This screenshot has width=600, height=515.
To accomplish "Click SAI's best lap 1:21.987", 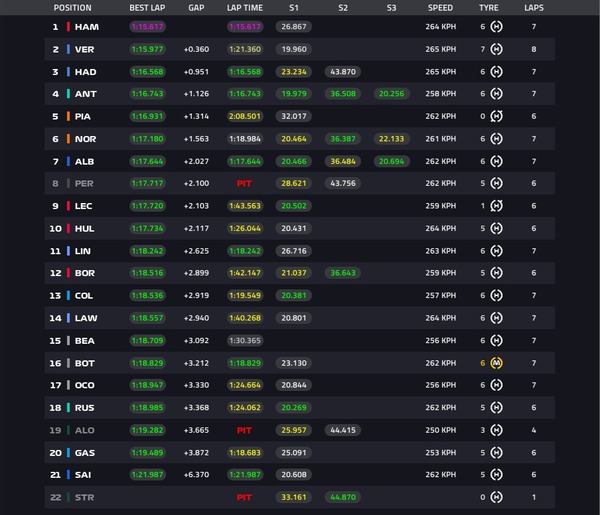I will 147,475.
